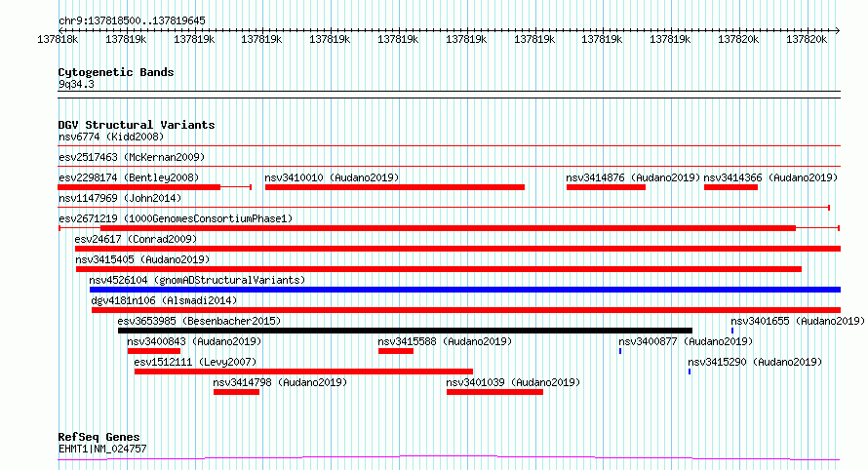
Task: Click the DGV Structural Variants track title
Action: [x=137, y=125]
